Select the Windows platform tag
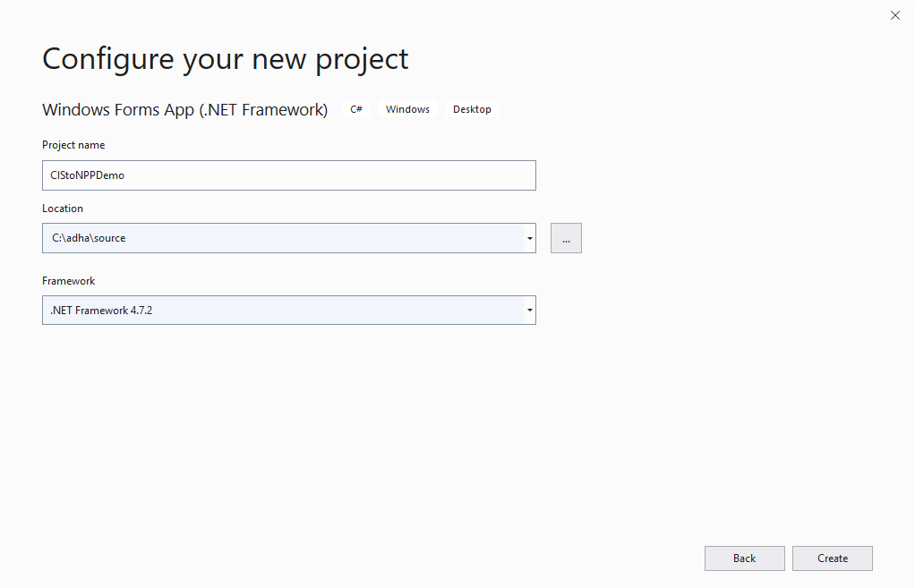The width and height of the screenshot is (915, 588). [407, 109]
